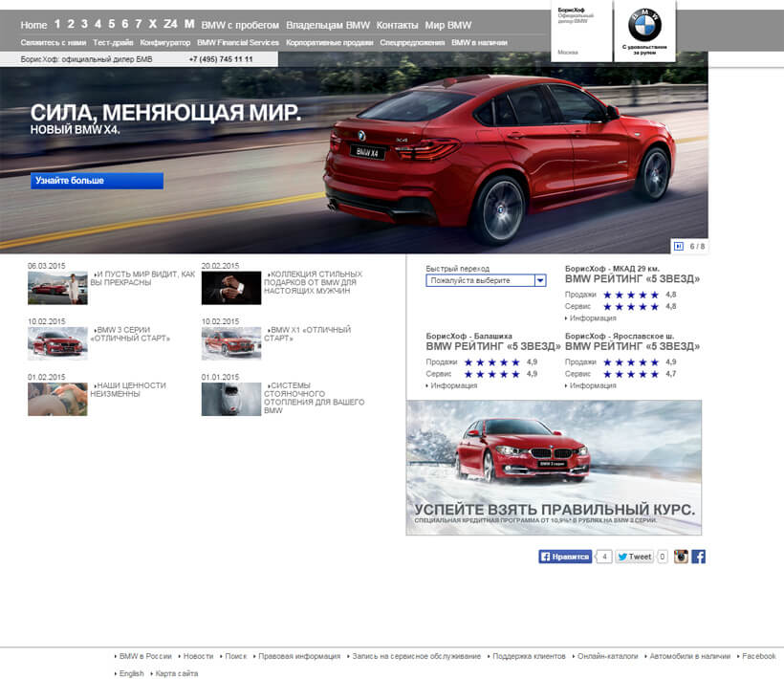Viewport: 784px width, 679px height.
Task: Click Информация under БорисХоф Ярославское rating
Action: (x=591, y=385)
